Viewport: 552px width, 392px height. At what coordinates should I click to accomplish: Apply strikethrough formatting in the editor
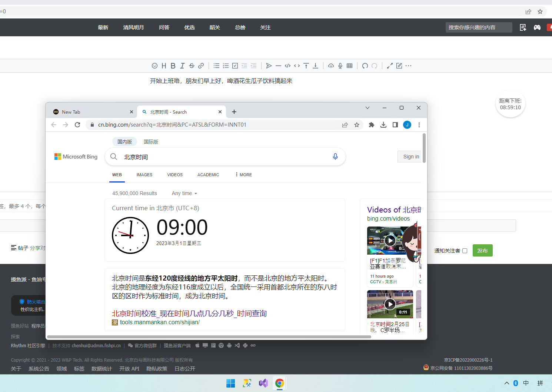(x=192, y=66)
